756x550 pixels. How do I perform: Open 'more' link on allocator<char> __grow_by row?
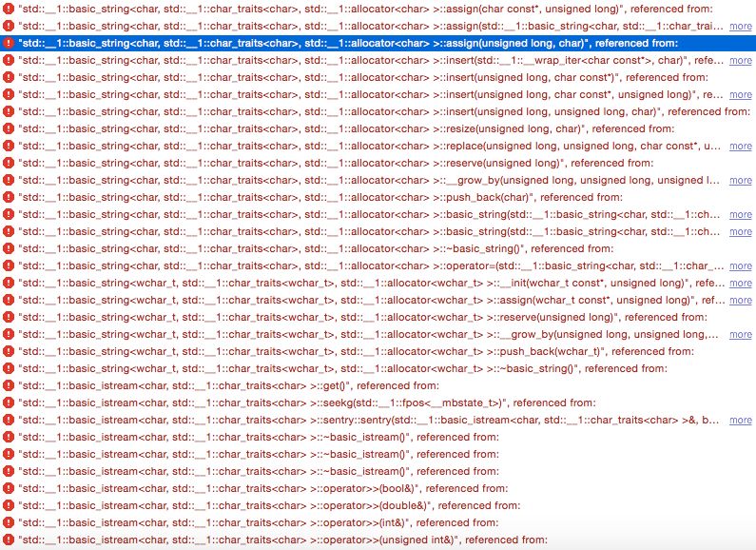tap(741, 180)
